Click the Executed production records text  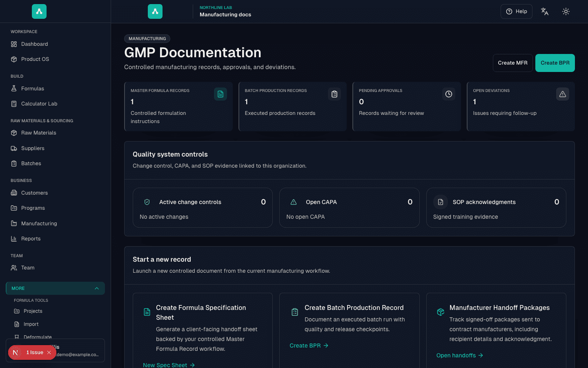tap(280, 113)
